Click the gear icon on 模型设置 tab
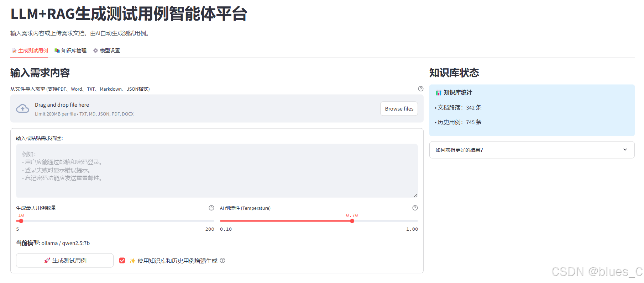 (95, 51)
